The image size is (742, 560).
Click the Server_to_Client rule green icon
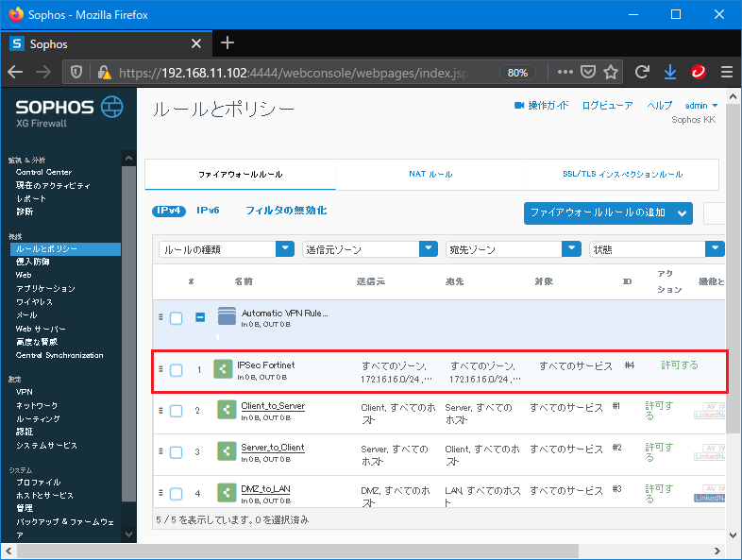(x=227, y=451)
